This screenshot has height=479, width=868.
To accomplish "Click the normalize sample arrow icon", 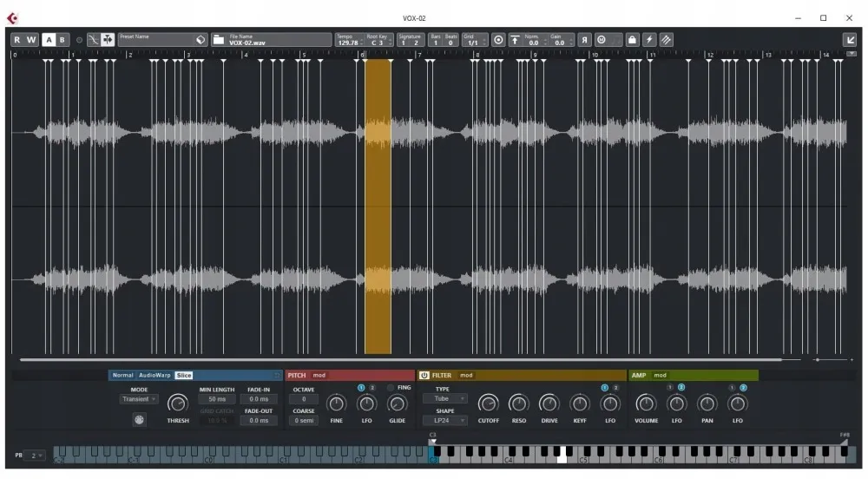I will click(515, 40).
